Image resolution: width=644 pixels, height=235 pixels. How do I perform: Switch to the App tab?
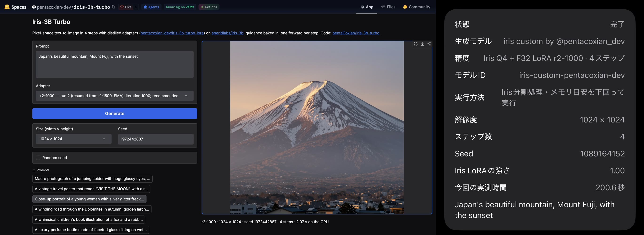(367, 7)
